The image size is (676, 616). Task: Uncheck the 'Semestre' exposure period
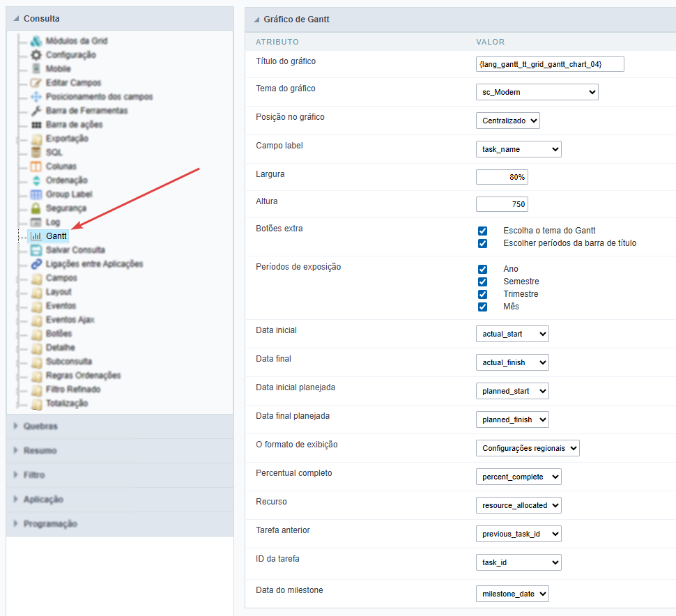482,281
